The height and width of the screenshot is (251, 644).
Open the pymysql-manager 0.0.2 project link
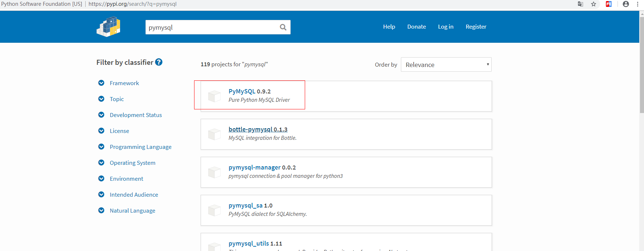pyautogui.click(x=262, y=167)
